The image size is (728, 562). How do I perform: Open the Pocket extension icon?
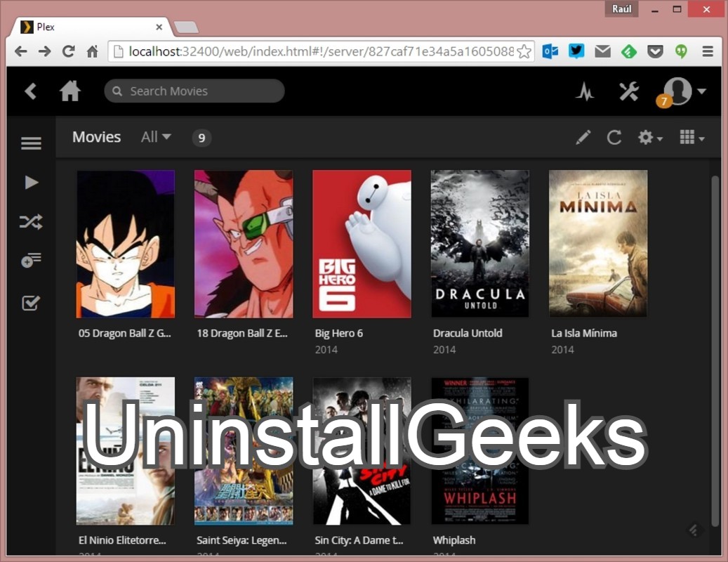655,51
